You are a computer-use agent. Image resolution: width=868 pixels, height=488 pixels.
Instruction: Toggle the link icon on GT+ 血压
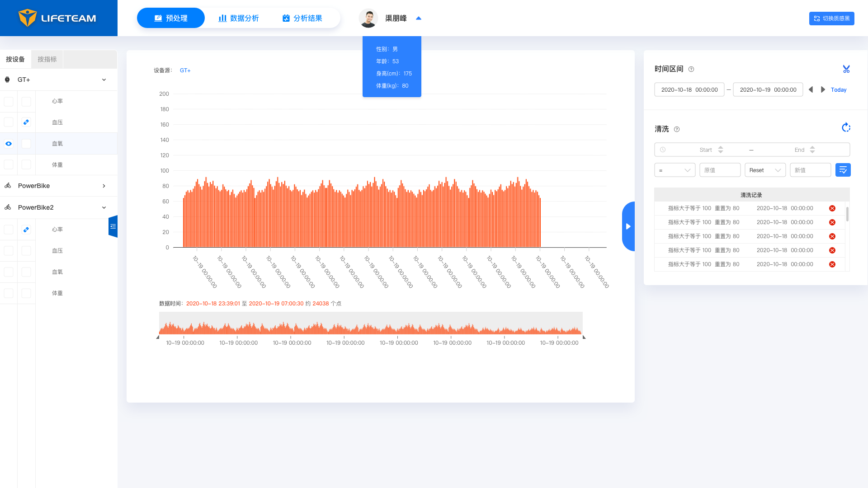tap(26, 122)
